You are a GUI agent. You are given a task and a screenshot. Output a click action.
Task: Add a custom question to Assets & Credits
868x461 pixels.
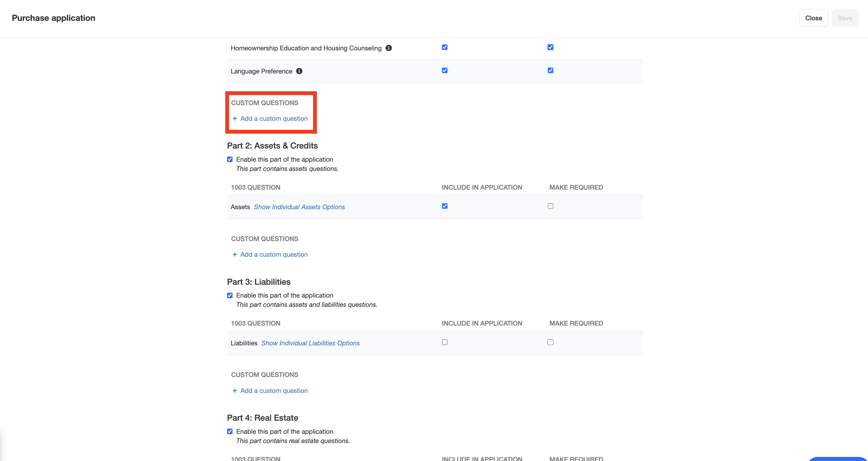point(273,255)
